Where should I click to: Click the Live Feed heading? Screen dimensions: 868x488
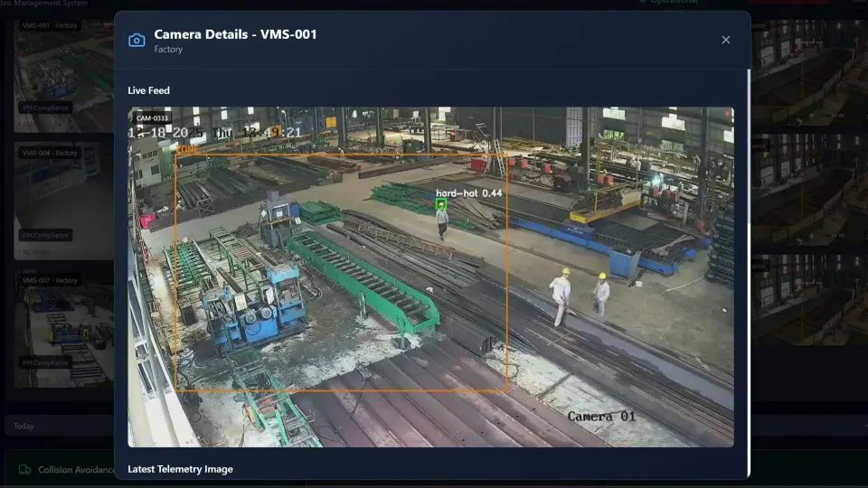point(149,90)
